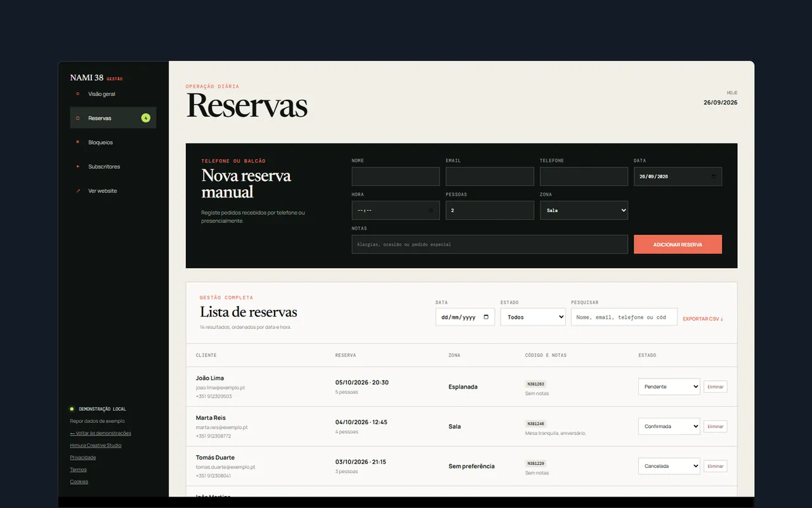Eliminar João Lima reservation
Screen dimensions: 812x508
(716, 387)
